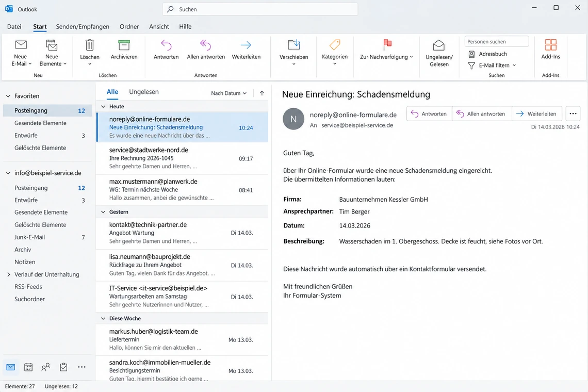Image resolution: width=588 pixels, height=392 pixels.
Task: Open the Hilfe tab
Action: [185, 27]
